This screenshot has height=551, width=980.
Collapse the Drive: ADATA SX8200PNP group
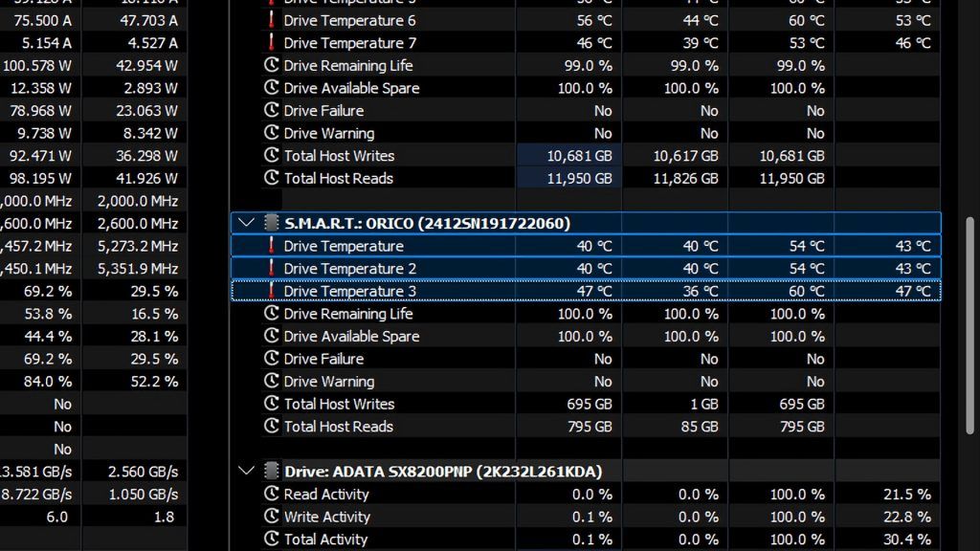coord(246,471)
